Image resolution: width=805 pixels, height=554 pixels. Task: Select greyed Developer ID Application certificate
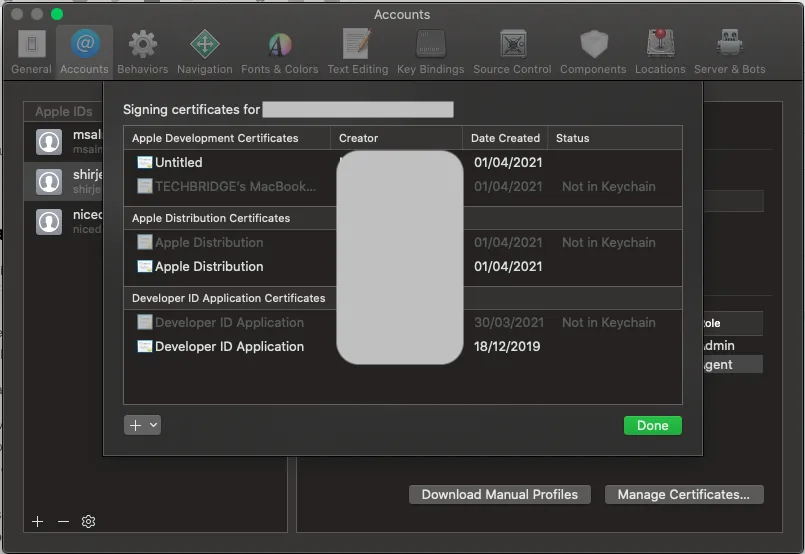tap(402, 322)
